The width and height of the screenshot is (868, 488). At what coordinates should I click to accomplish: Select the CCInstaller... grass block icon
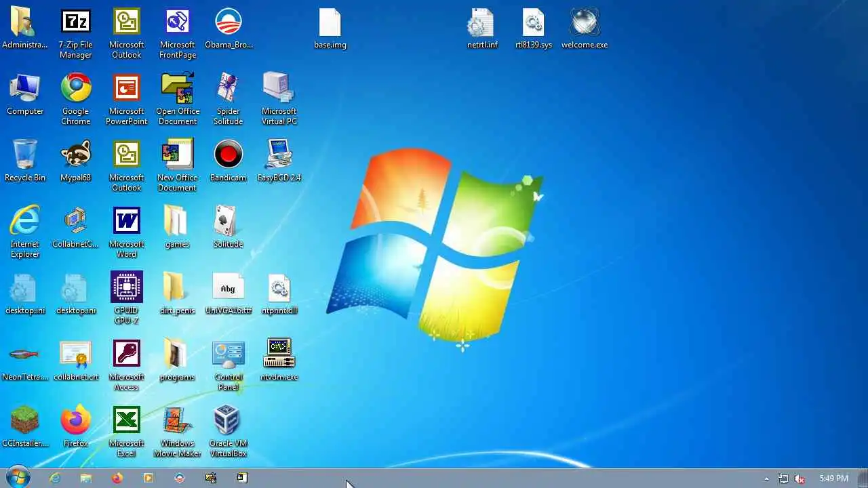(x=25, y=427)
